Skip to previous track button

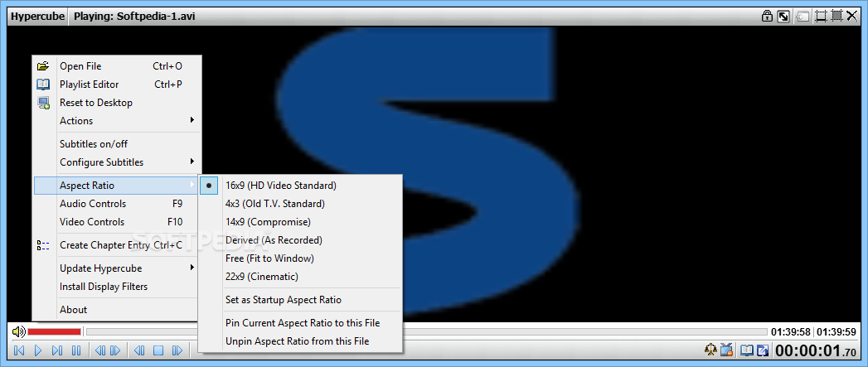[19, 350]
